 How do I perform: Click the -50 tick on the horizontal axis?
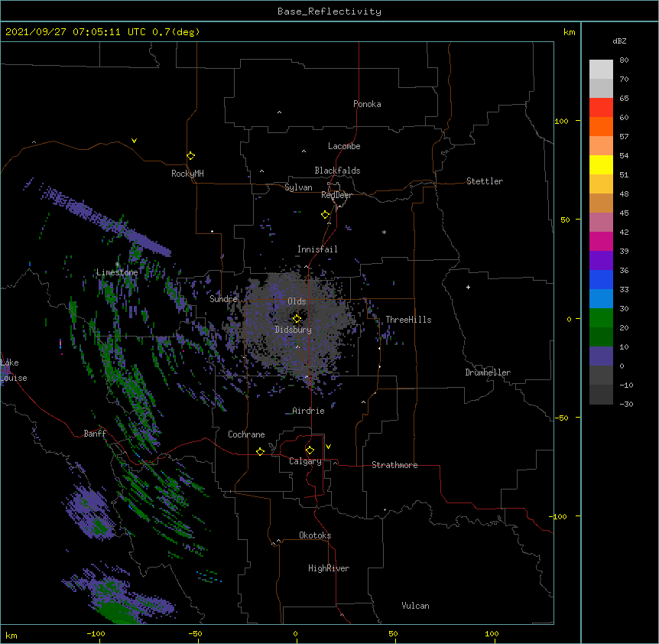(195, 634)
